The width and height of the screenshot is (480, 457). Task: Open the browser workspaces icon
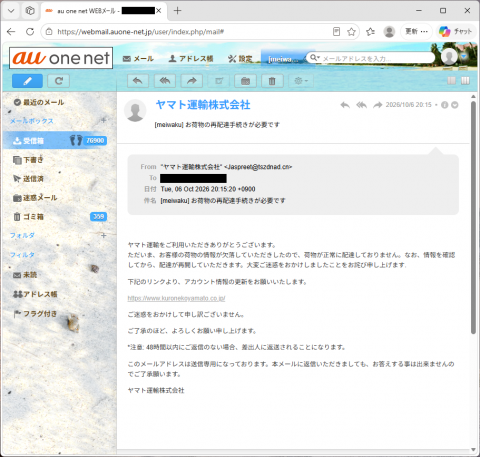point(30,11)
